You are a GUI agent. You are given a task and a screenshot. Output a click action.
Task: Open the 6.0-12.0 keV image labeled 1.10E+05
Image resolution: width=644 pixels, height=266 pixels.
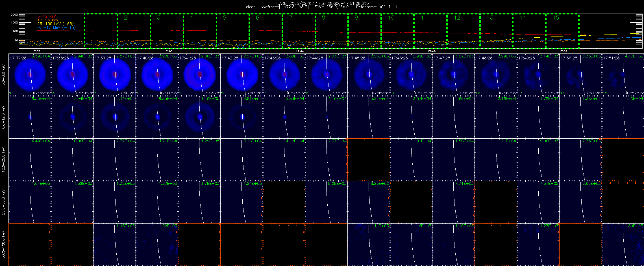pos(199,117)
